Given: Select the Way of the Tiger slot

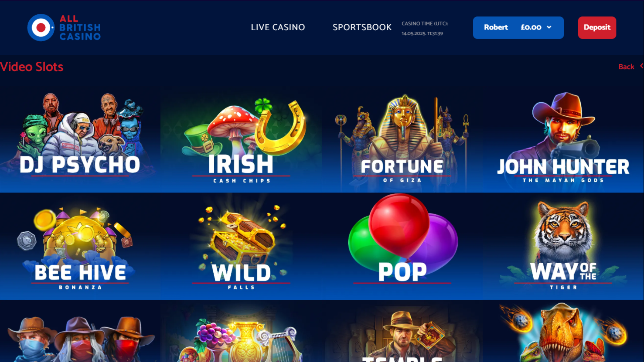Looking at the screenshot, I should click(x=563, y=246).
